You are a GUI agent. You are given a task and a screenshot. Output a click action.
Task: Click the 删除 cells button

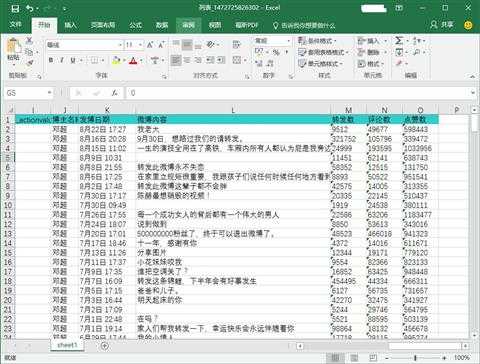(372, 52)
